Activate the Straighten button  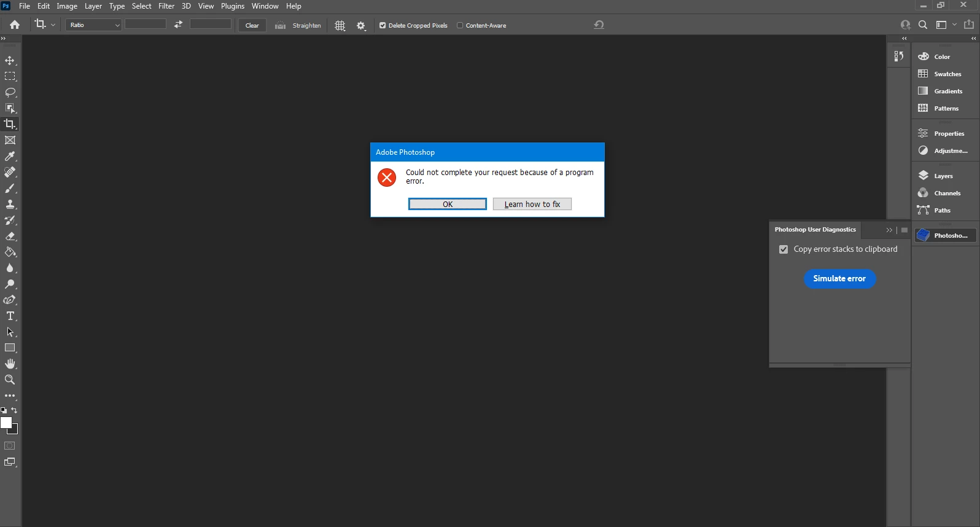click(298, 25)
